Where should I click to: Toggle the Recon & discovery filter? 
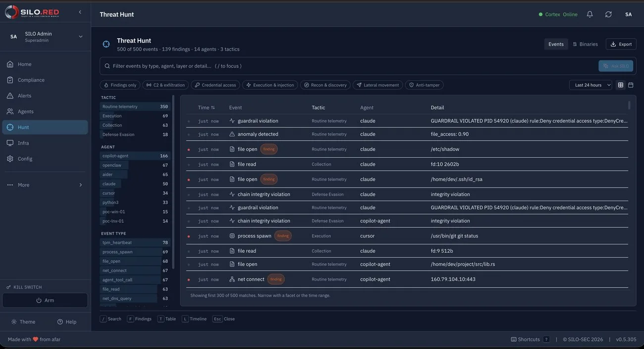pyautogui.click(x=325, y=85)
